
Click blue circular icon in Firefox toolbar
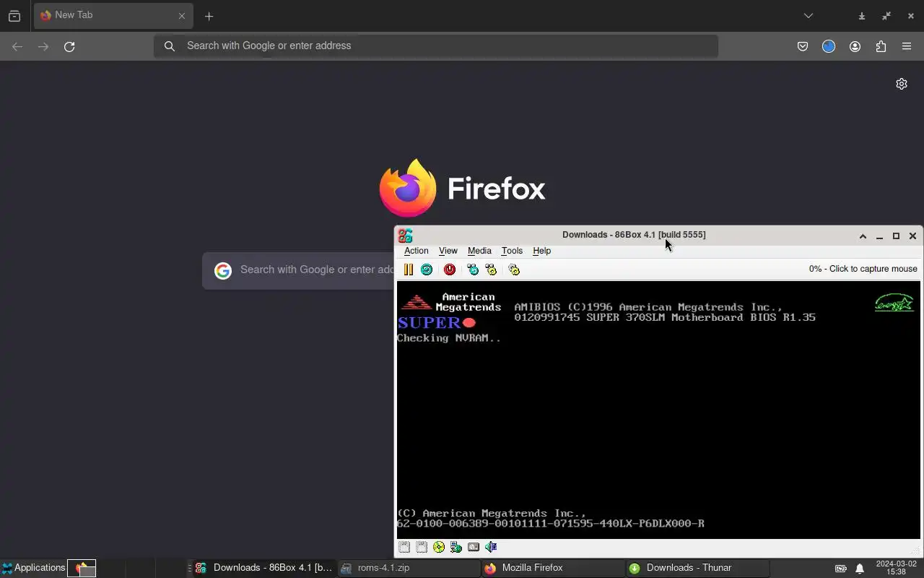(829, 47)
